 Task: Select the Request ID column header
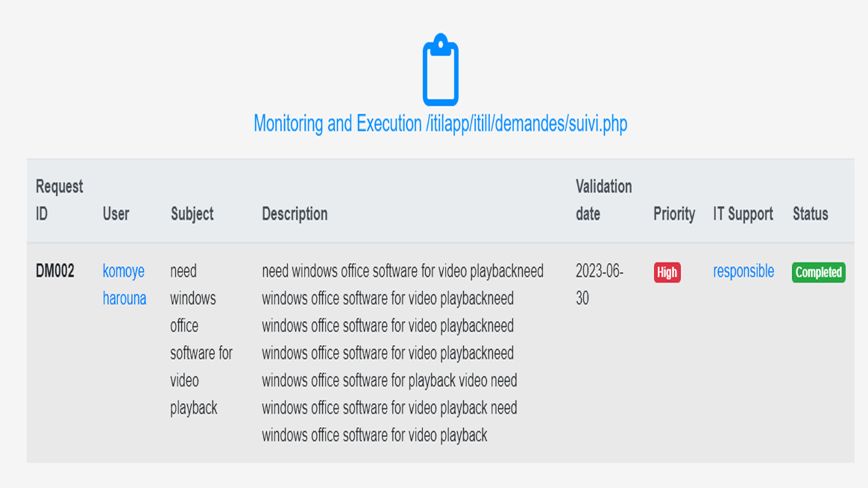click(x=59, y=200)
